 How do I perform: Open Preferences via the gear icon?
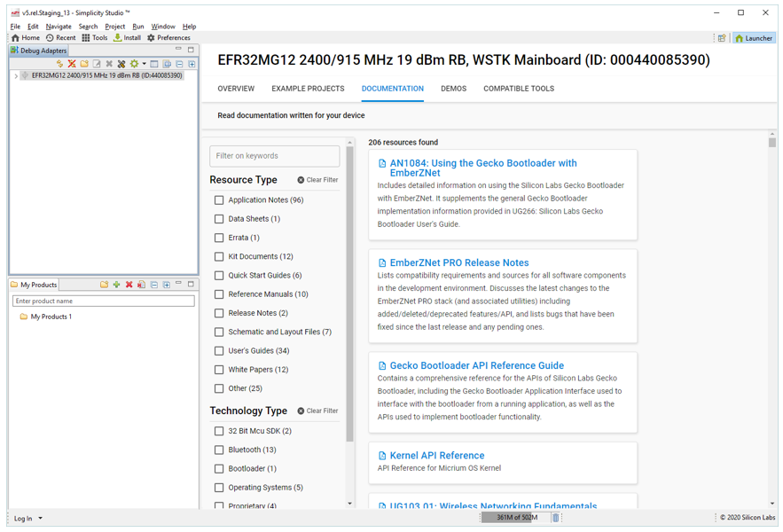pos(151,38)
